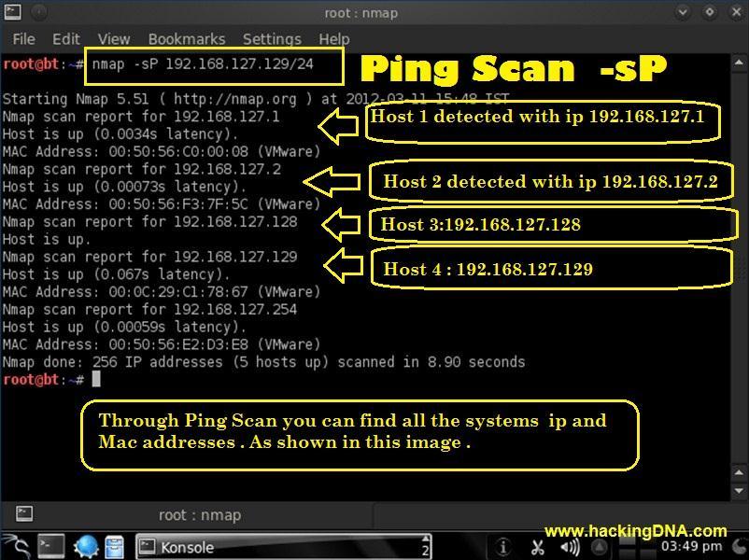Open the BackTrack dragon application launcher
The width and height of the screenshot is (749, 560).
(17, 547)
